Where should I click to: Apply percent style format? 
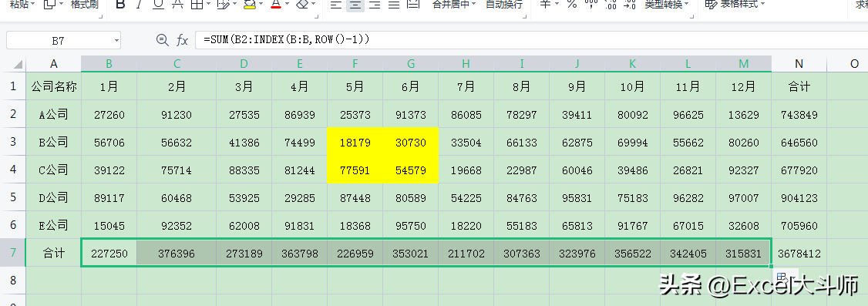[x=572, y=5]
